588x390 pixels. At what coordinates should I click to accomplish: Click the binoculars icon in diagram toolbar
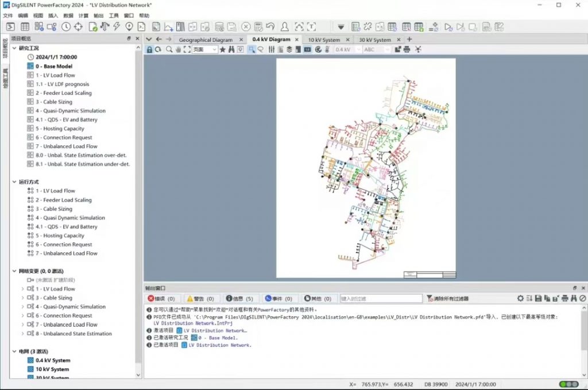231,49
